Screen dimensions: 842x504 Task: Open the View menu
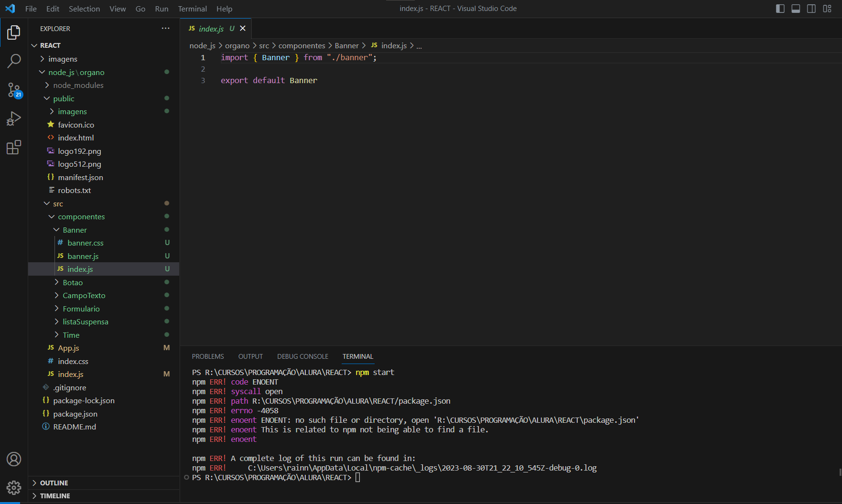(118, 9)
